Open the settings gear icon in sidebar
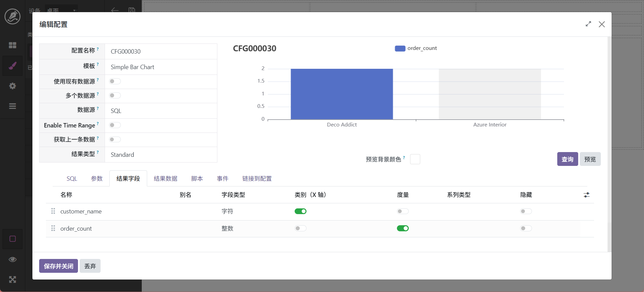Image resolution: width=644 pixels, height=292 pixels. [12, 86]
